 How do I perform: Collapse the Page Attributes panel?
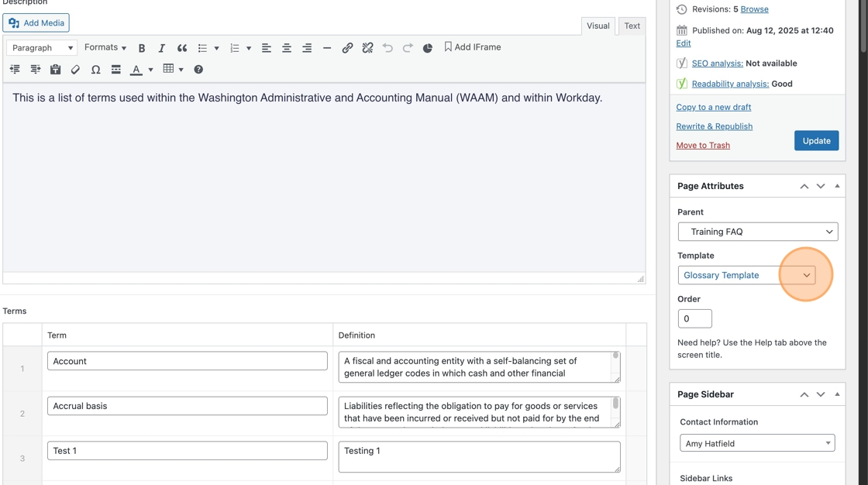coord(837,186)
